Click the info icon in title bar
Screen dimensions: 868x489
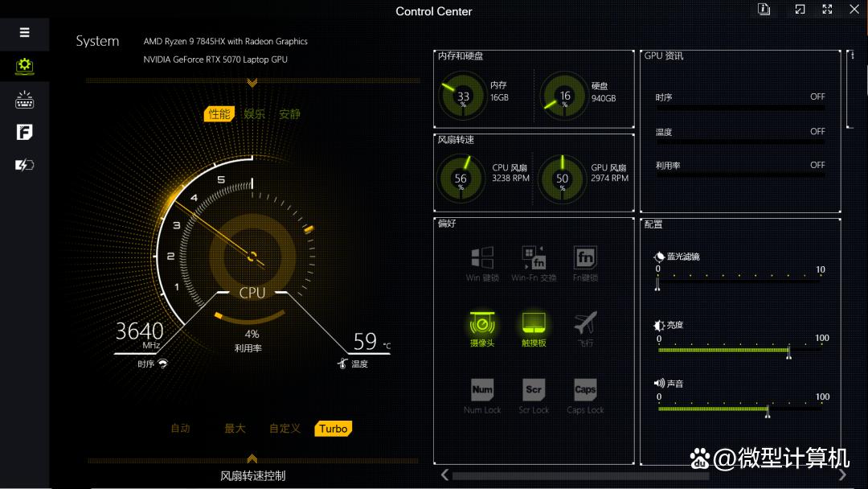764,10
